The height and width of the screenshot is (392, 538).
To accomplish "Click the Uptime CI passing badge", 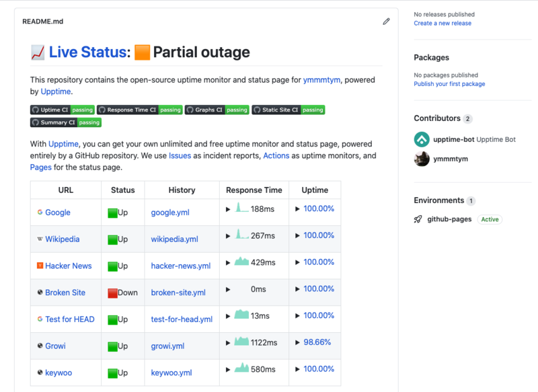I will click(x=63, y=110).
